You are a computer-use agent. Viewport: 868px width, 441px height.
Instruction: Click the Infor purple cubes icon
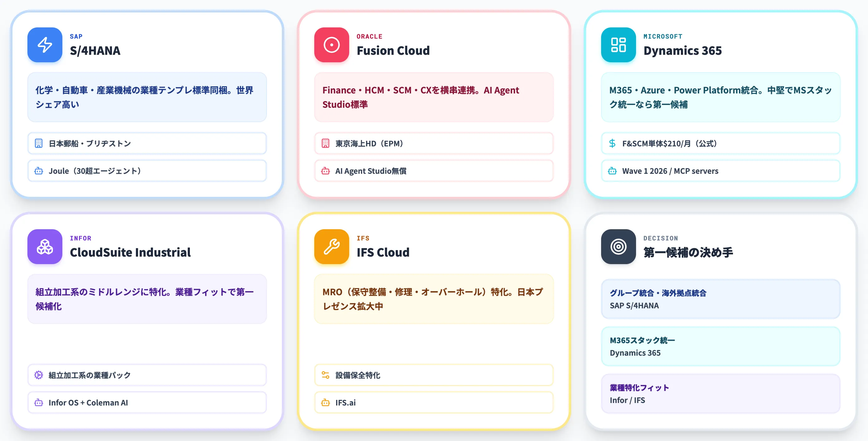(45, 247)
